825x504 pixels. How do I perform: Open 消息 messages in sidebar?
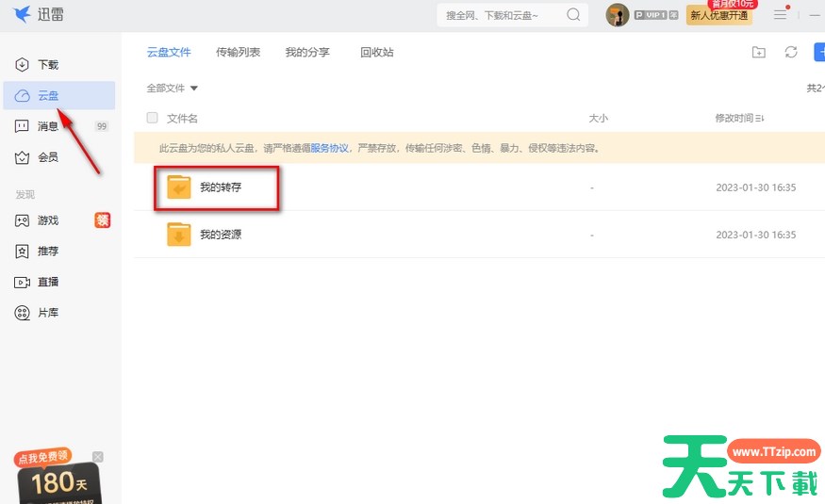point(47,126)
